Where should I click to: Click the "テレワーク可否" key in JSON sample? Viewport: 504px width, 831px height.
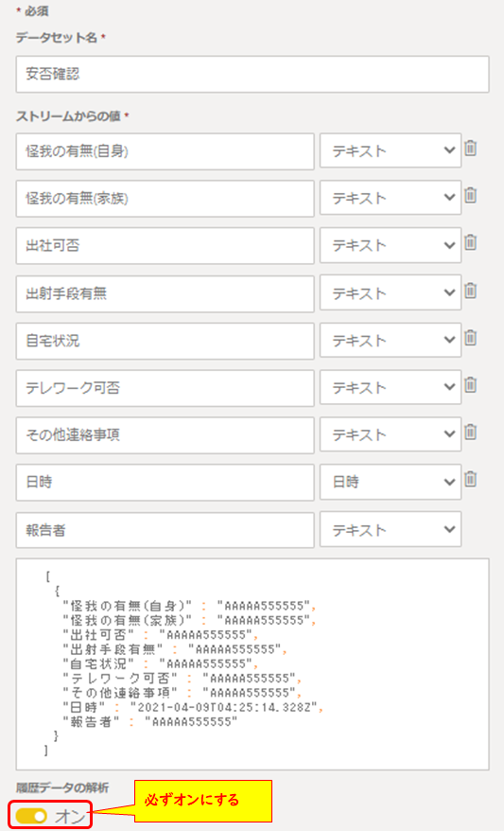pos(120,678)
